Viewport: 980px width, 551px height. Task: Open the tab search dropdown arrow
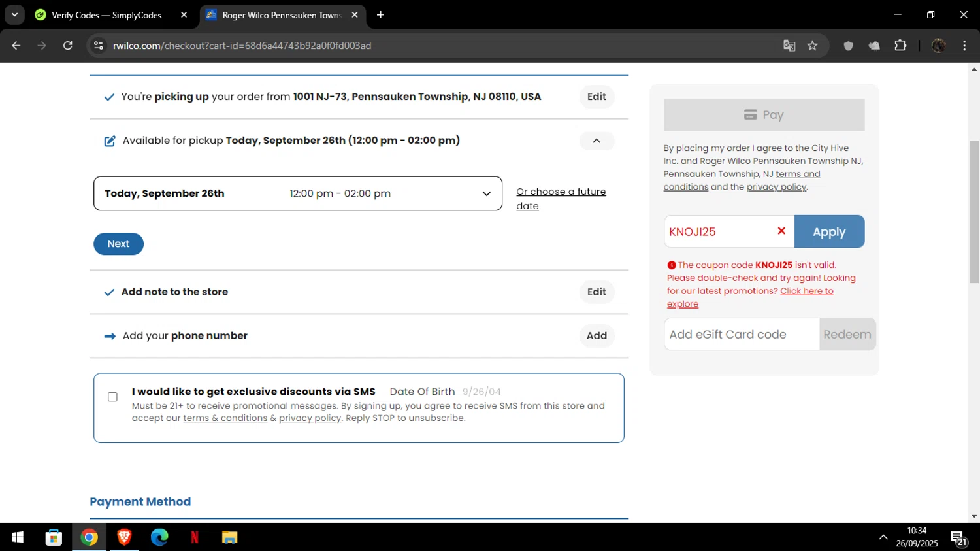coord(14,14)
